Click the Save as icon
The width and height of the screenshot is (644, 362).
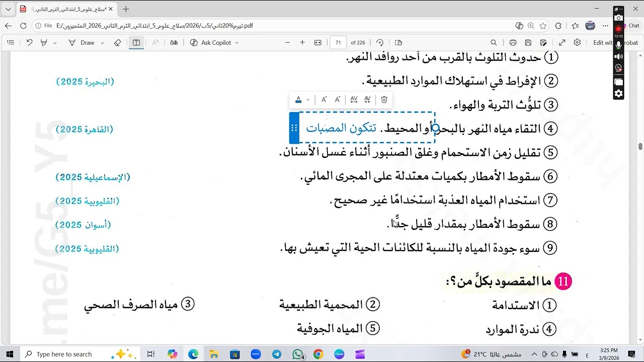click(x=543, y=43)
